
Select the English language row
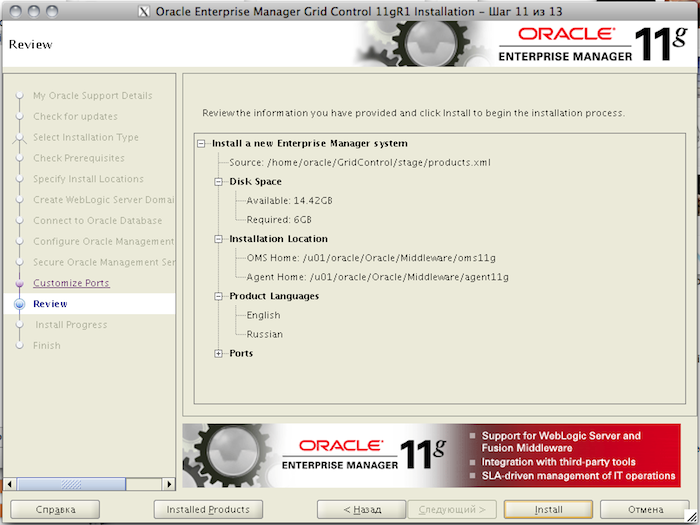pos(263,315)
